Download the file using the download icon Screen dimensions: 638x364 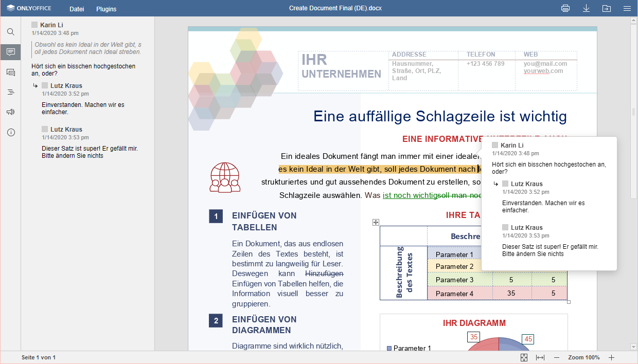pyautogui.click(x=586, y=8)
